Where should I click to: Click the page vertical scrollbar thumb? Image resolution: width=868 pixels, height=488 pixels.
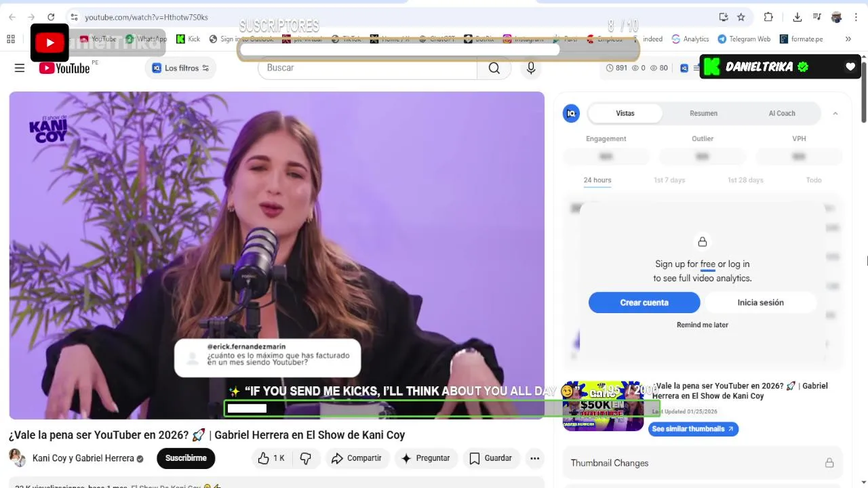(863, 91)
